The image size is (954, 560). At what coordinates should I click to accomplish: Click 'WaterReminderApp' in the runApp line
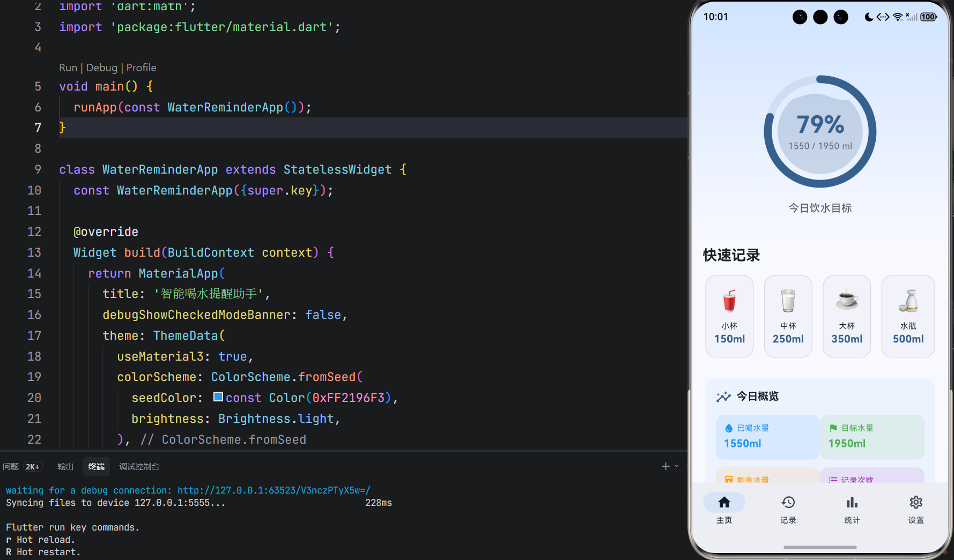(x=225, y=107)
